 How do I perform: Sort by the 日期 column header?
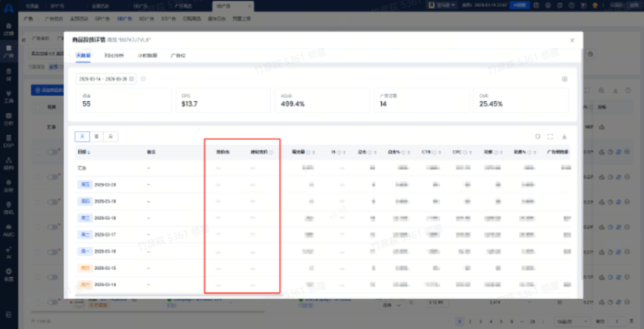point(84,152)
